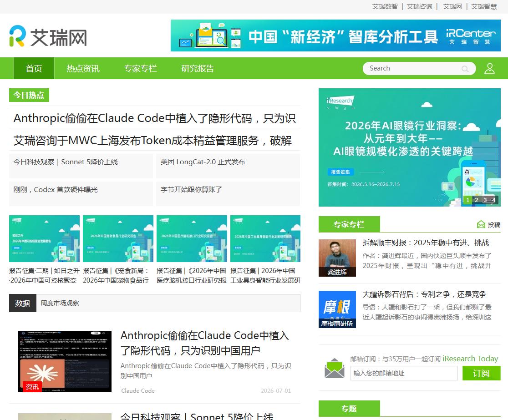Go to banner slide 4
Viewport: 508px width, 420px height.
pyautogui.click(x=494, y=200)
